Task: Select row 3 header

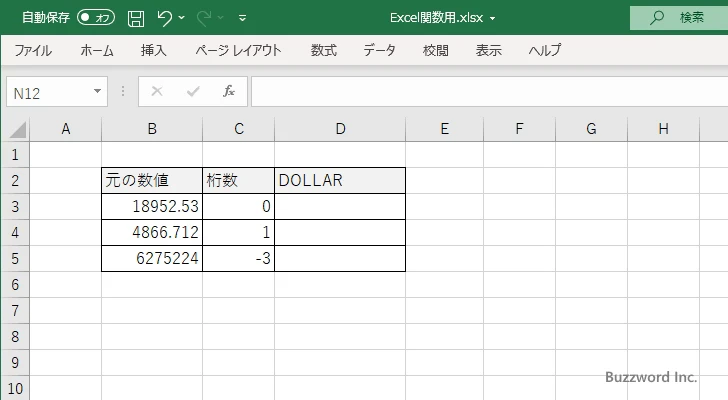Action: point(15,206)
